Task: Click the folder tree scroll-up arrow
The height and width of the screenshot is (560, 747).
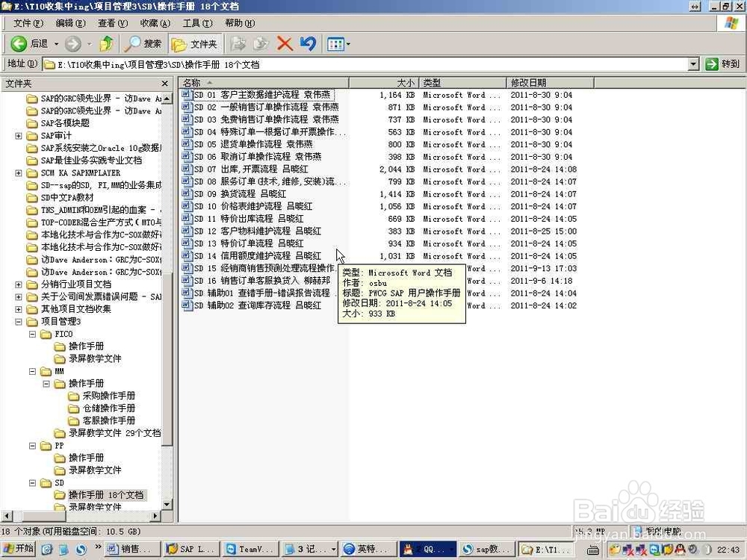Action: pos(167,99)
